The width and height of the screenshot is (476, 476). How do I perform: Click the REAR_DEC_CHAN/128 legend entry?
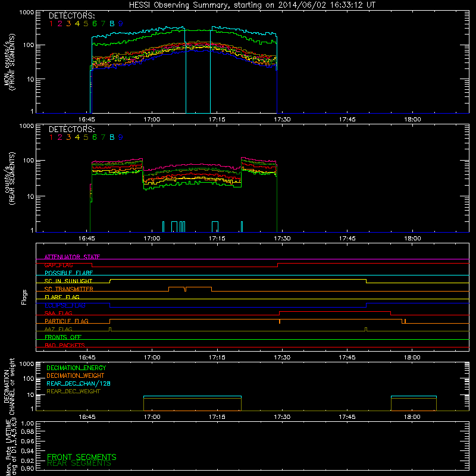coord(79,383)
